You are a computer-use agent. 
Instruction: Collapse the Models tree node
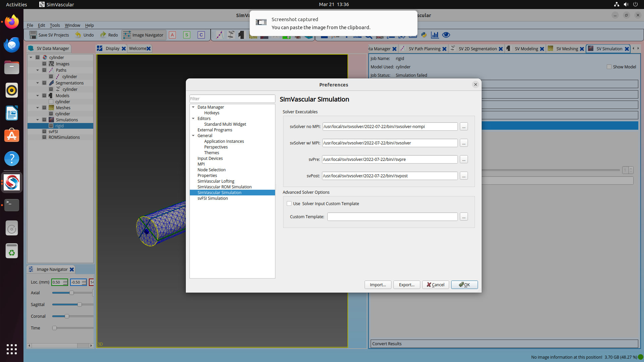(x=38, y=96)
